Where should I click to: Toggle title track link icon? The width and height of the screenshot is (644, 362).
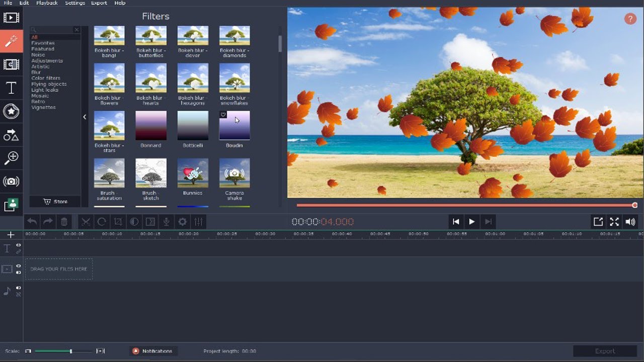[x=18, y=251]
